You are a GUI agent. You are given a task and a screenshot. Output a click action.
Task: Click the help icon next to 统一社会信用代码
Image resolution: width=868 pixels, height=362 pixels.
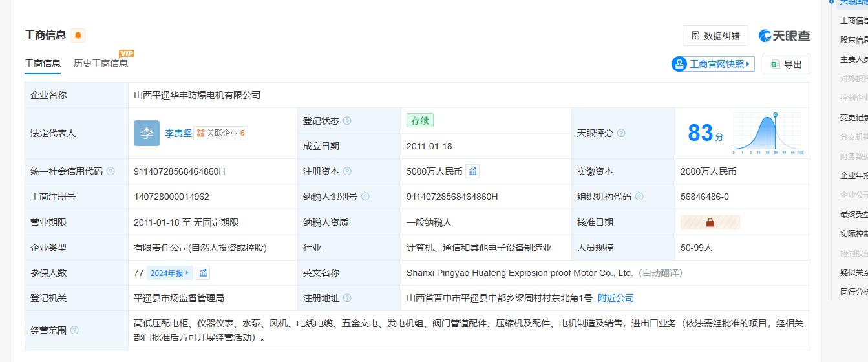tap(111, 171)
